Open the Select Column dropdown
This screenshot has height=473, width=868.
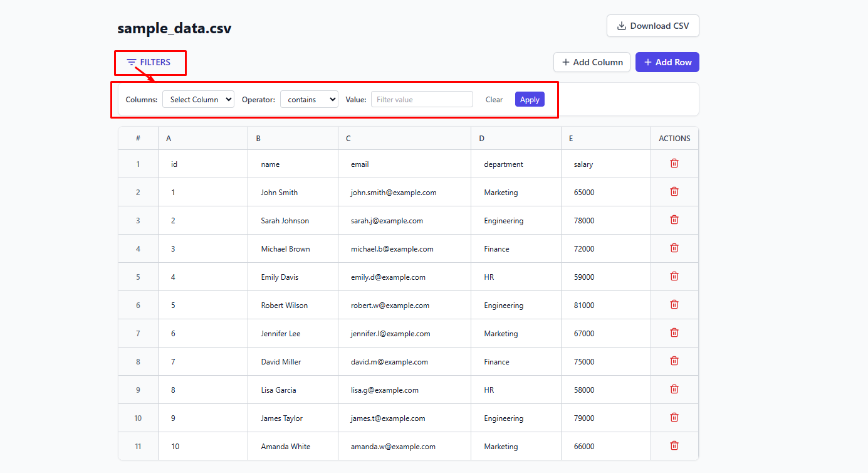tap(198, 99)
